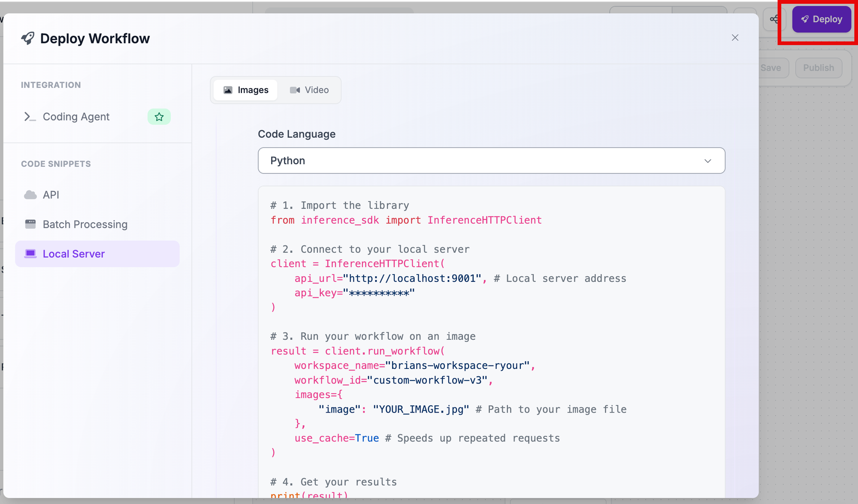Click the chevron arrow in language selector
Screen dimensions: 858x504
pos(707,161)
